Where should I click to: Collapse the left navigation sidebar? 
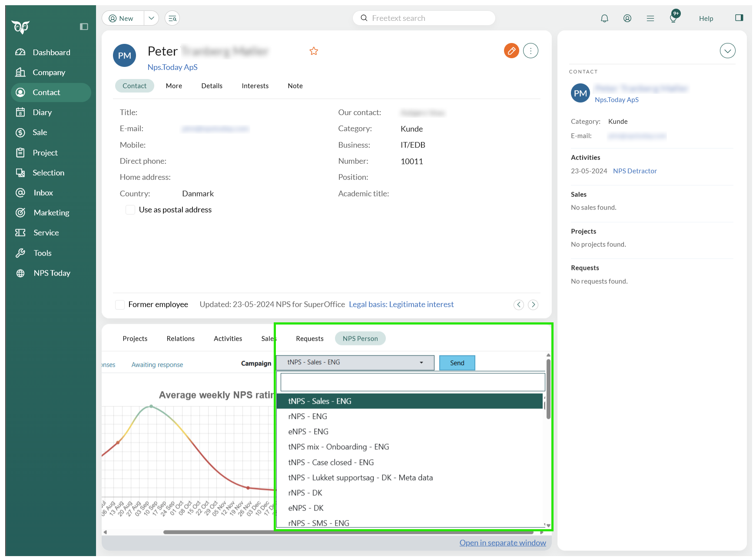point(84,27)
